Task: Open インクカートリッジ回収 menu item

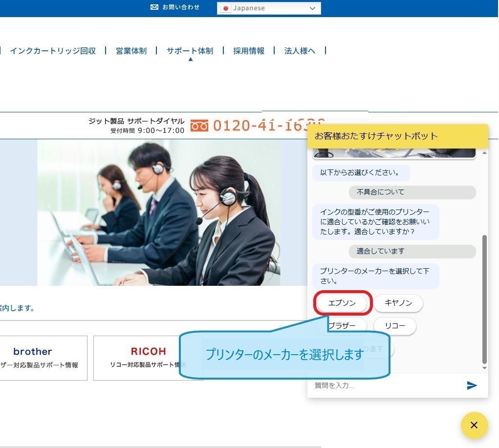Action: tap(53, 51)
